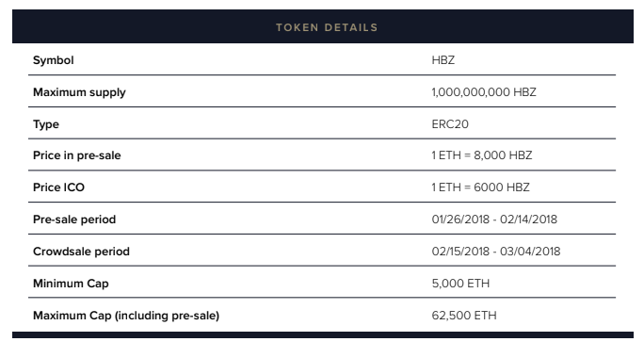The width and height of the screenshot is (644, 358).
Task: Select the Maximum supply label
Action: click(79, 92)
